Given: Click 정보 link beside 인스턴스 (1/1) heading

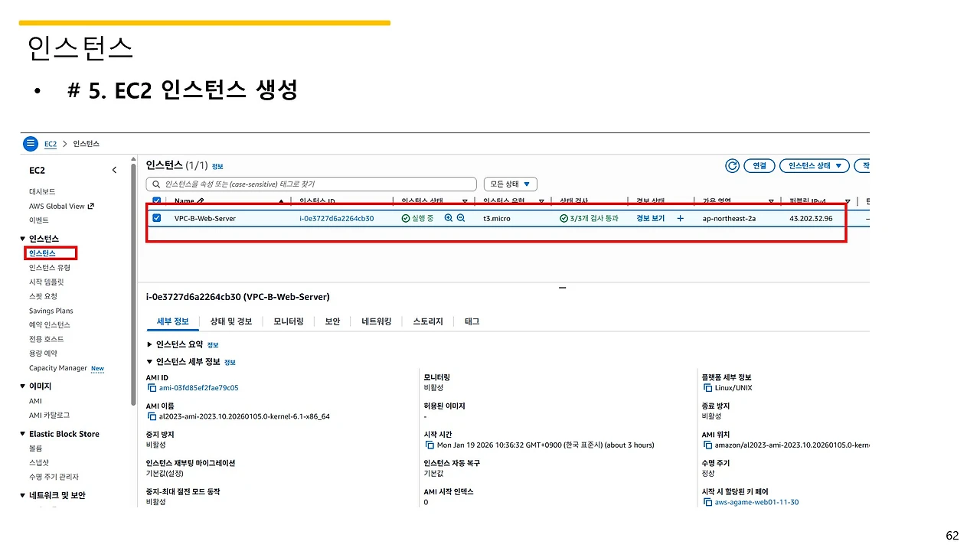Looking at the screenshot, I should click(x=217, y=166).
